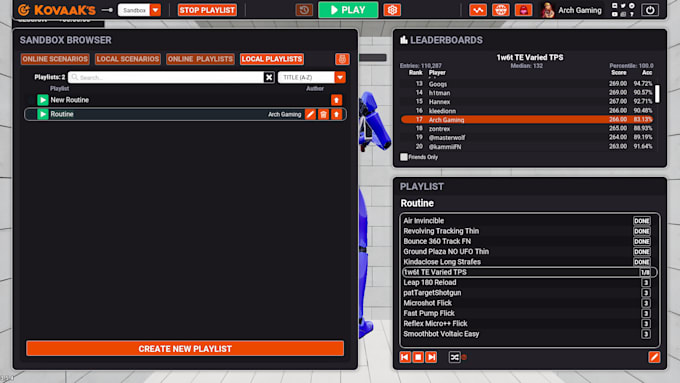Viewport: 680px width, 383px height.
Task: Toggle playlist shuffle
Action: [454, 357]
